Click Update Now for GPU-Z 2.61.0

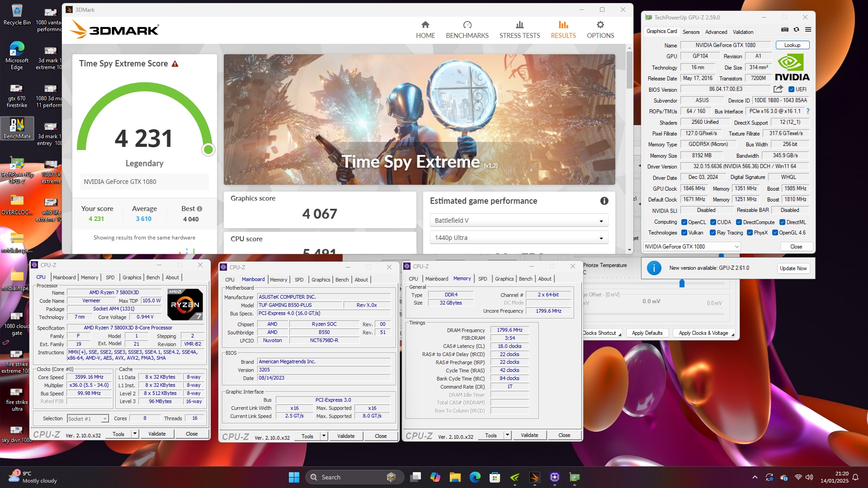(793, 268)
